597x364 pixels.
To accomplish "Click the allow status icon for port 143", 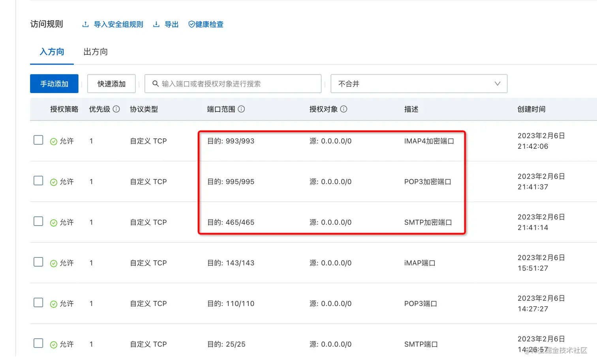I will pos(54,263).
